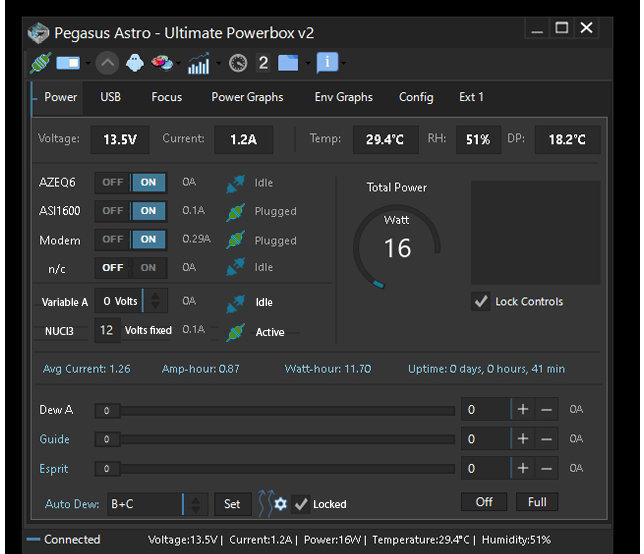
Task: Click the Auto Dew label link
Action: click(x=72, y=504)
